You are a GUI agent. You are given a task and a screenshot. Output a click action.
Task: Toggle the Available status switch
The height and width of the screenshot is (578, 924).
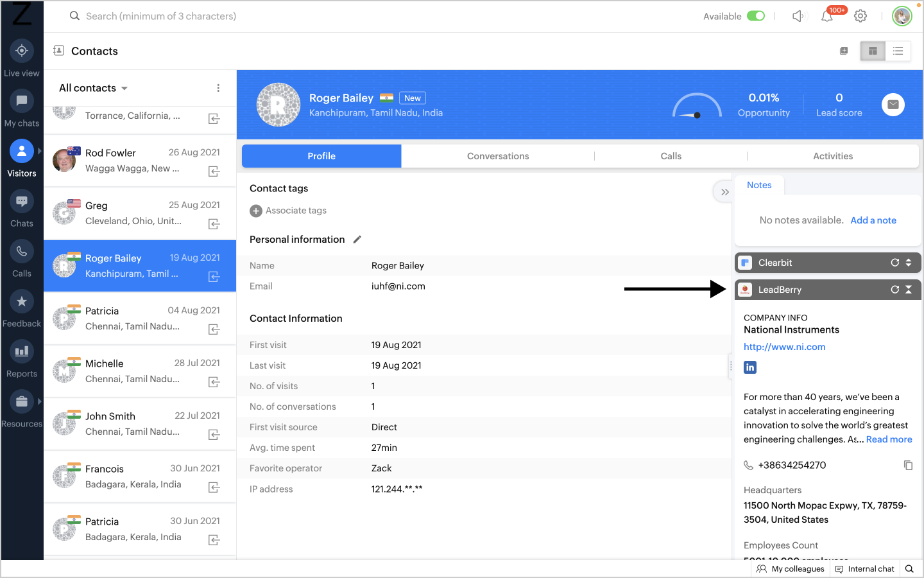pos(756,16)
